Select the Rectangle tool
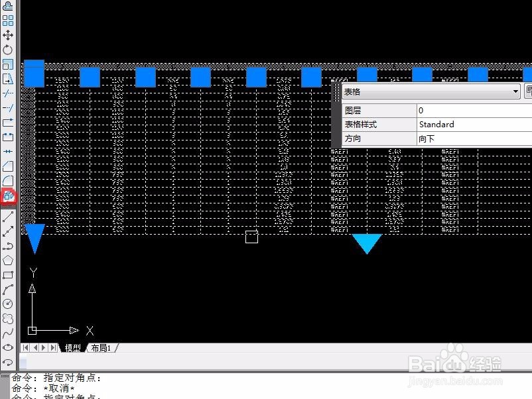Image resolution: width=532 pixels, height=399 pixels. pyautogui.click(x=8, y=275)
